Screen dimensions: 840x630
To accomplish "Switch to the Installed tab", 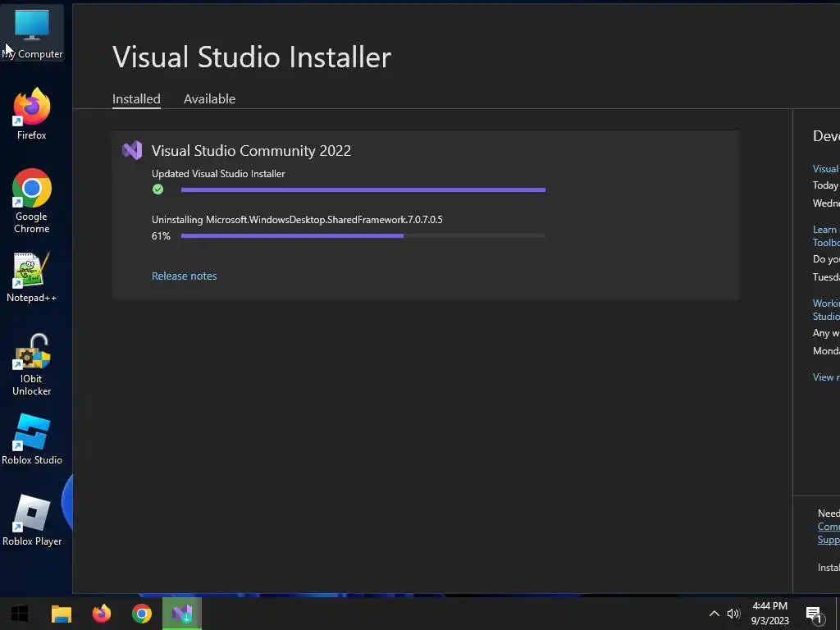I will pyautogui.click(x=136, y=99).
